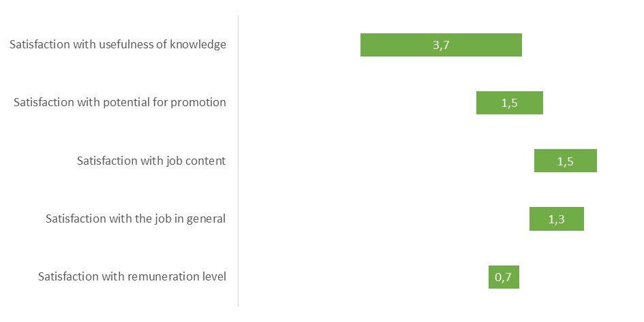Click 'Satisfaction with remuneration level' label

pyautogui.click(x=132, y=276)
